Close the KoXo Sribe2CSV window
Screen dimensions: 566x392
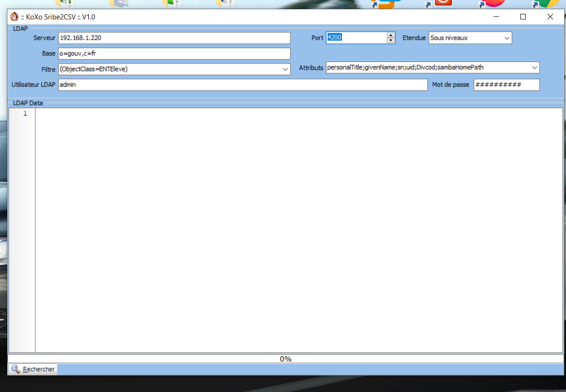(x=550, y=17)
